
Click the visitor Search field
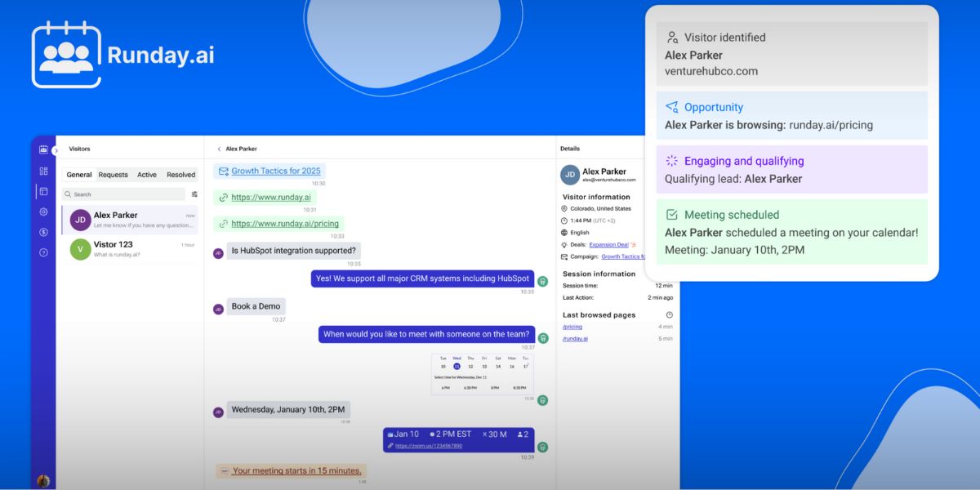(123, 194)
